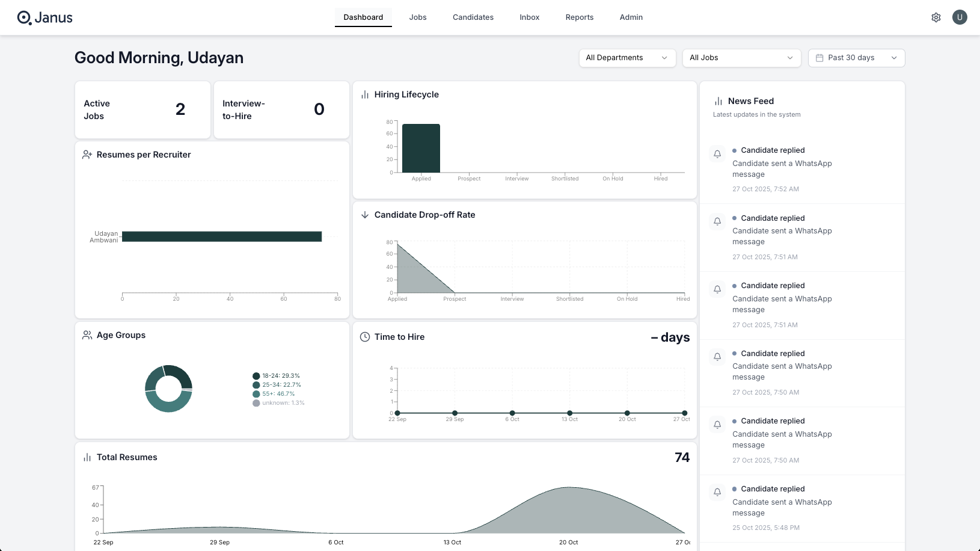Open settings via the gear icon

point(936,17)
